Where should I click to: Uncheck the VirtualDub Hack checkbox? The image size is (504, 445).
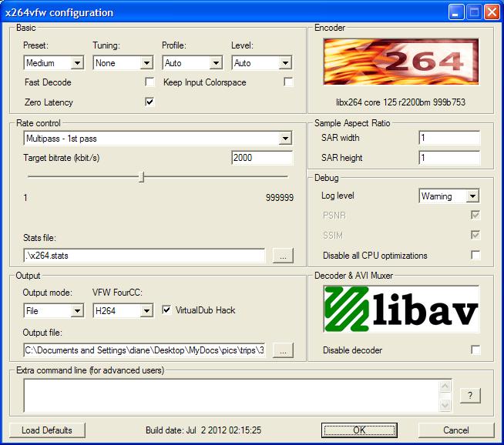pyautogui.click(x=166, y=309)
